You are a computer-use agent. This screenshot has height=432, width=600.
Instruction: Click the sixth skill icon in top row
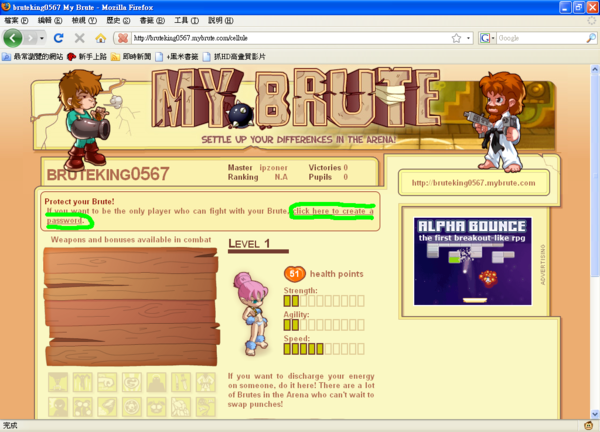pos(181,382)
